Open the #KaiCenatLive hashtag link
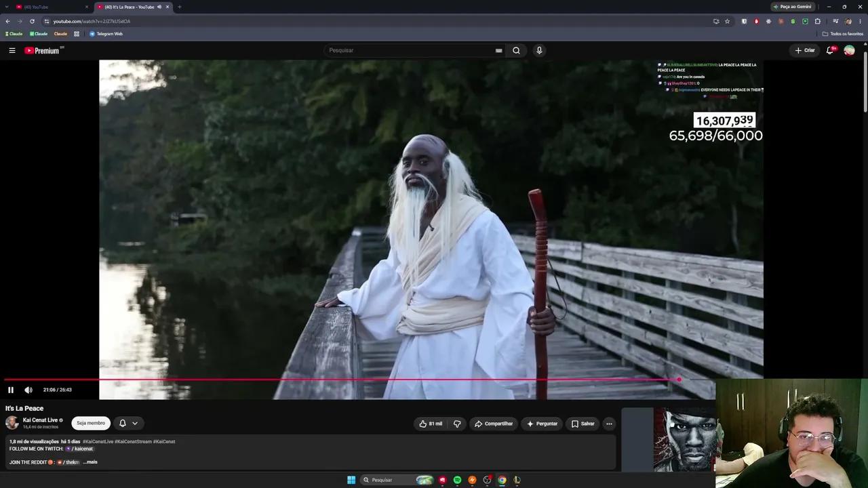This screenshot has height=488, width=868. (98, 441)
